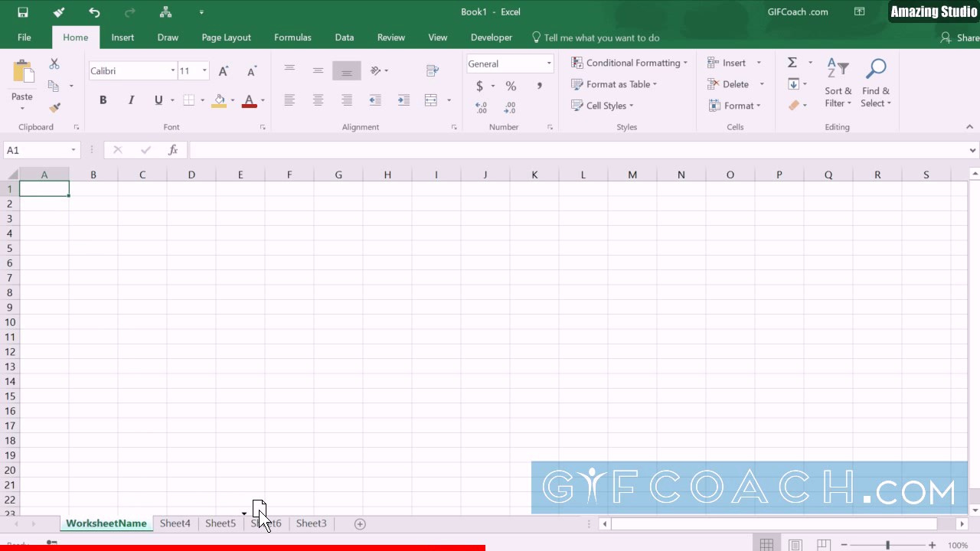The width and height of the screenshot is (980, 551).
Task: Apply the Underline format
Action: (157, 99)
